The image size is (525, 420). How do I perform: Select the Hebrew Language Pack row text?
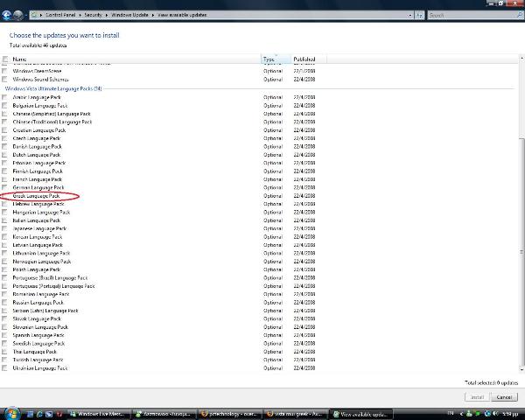(38, 204)
